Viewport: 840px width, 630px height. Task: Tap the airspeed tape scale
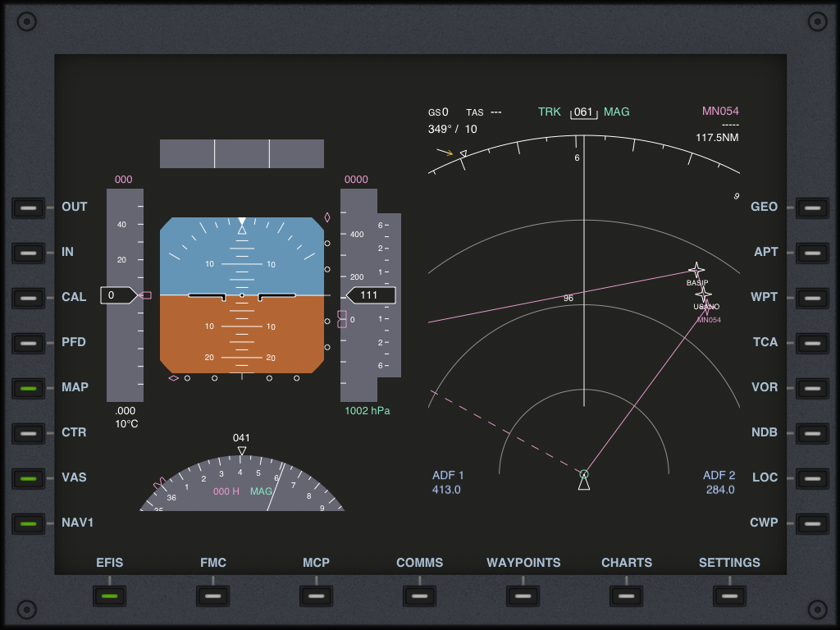pos(125,295)
